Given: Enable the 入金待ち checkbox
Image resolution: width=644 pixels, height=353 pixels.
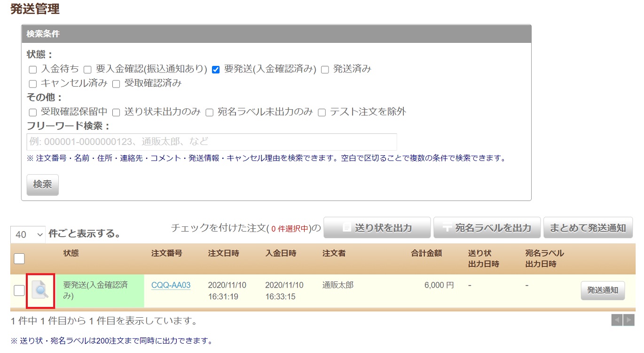Looking at the screenshot, I should coord(33,70).
